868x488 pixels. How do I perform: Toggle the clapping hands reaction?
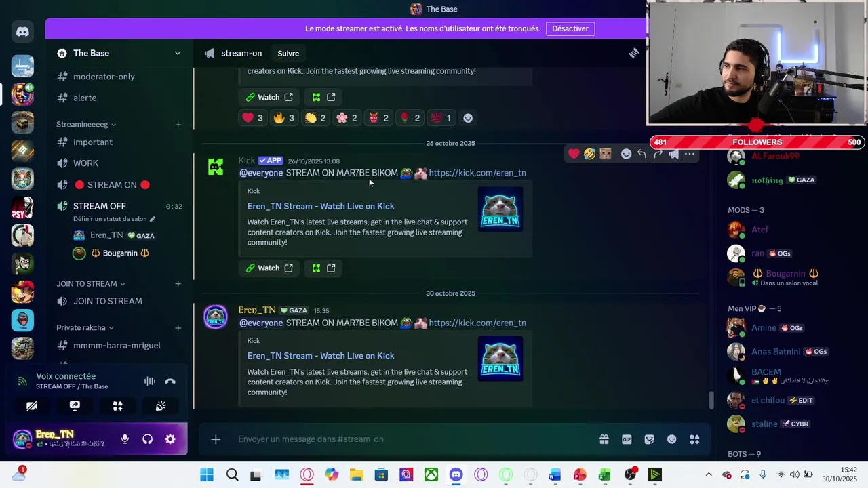(x=315, y=118)
